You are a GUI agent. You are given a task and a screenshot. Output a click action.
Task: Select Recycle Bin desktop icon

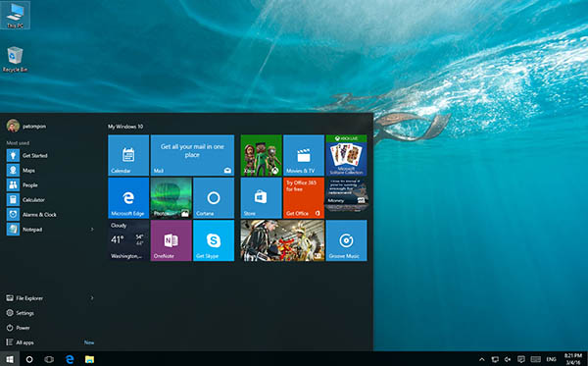point(15,59)
